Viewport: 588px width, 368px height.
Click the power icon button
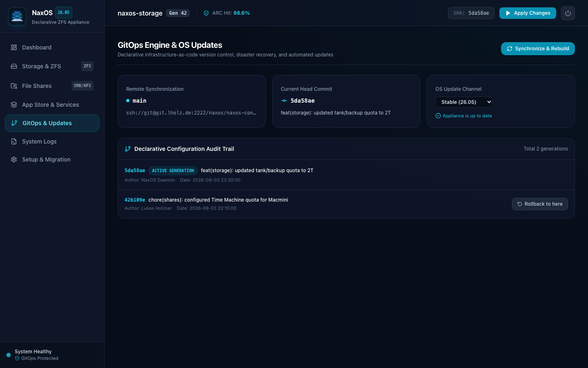[x=568, y=13]
